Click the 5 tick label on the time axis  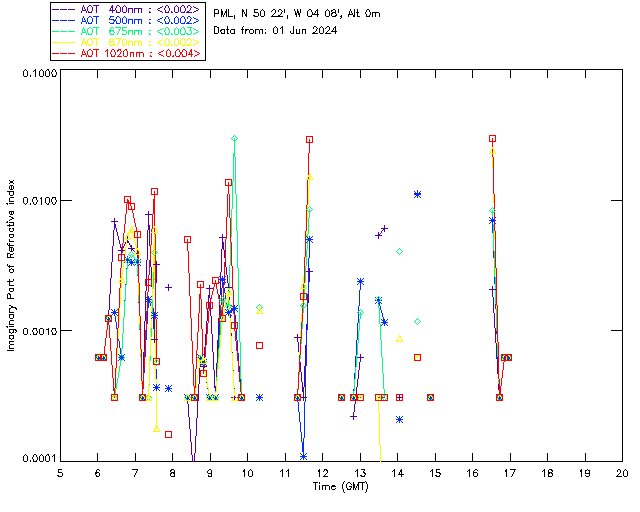click(60, 472)
